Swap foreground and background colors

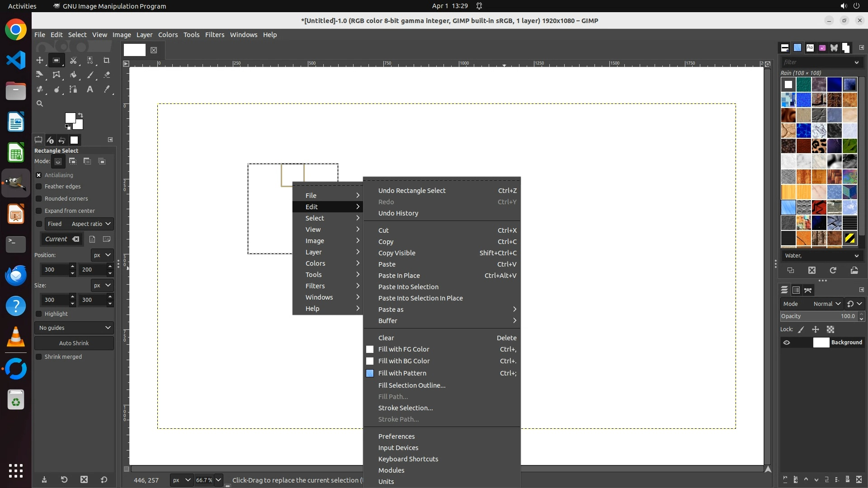pos(80,115)
